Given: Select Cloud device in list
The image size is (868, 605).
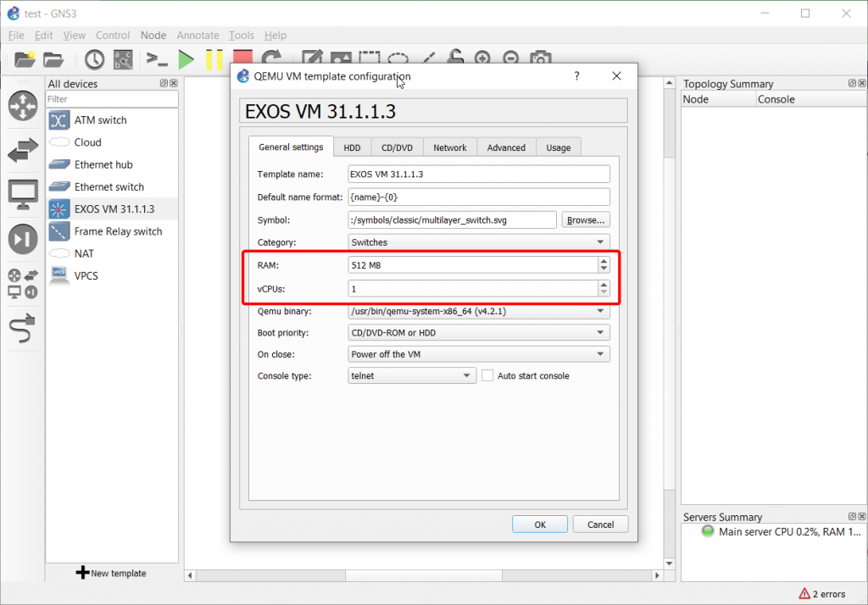Looking at the screenshot, I should click(113, 142).
